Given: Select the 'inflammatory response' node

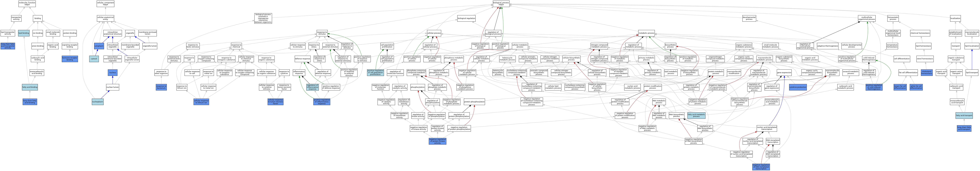Looking at the screenshot, I should [299, 73].
